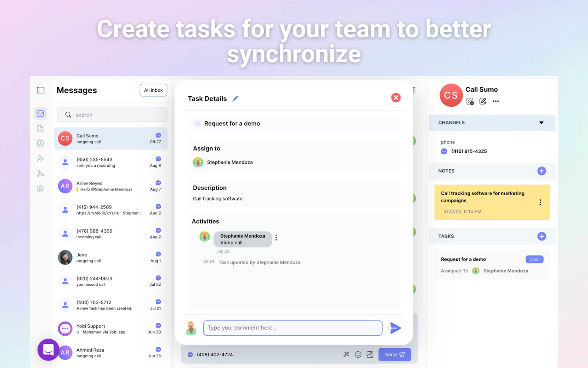Click the add user icon in sidebar
This screenshot has width=588, height=368.
click(x=40, y=159)
